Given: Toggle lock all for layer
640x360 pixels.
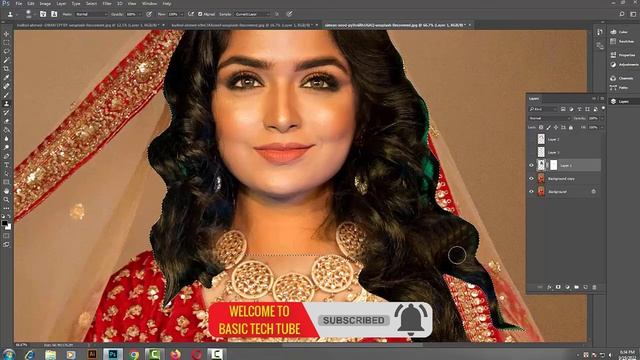Looking at the screenshot, I should pyautogui.click(x=571, y=127).
